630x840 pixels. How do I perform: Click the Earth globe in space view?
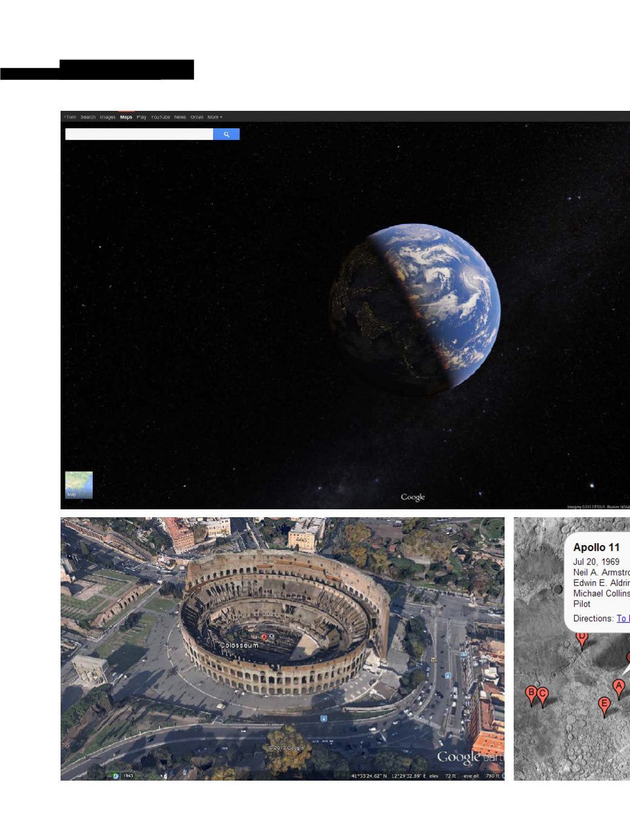[415, 311]
